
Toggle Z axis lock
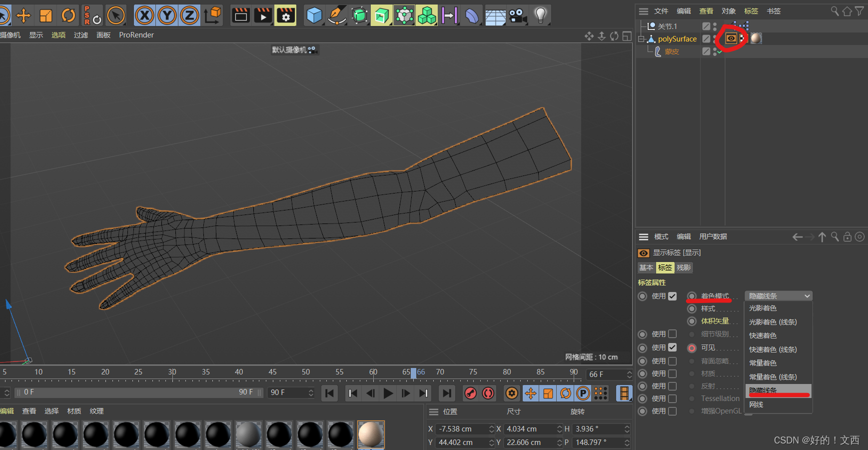click(x=189, y=15)
